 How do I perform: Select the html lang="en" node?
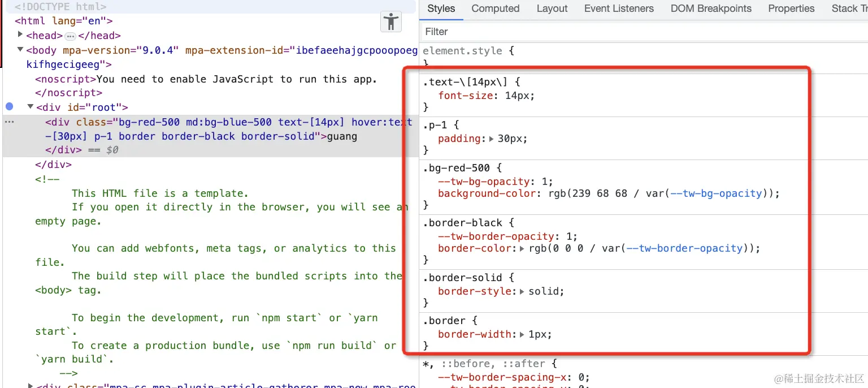click(x=64, y=21)
